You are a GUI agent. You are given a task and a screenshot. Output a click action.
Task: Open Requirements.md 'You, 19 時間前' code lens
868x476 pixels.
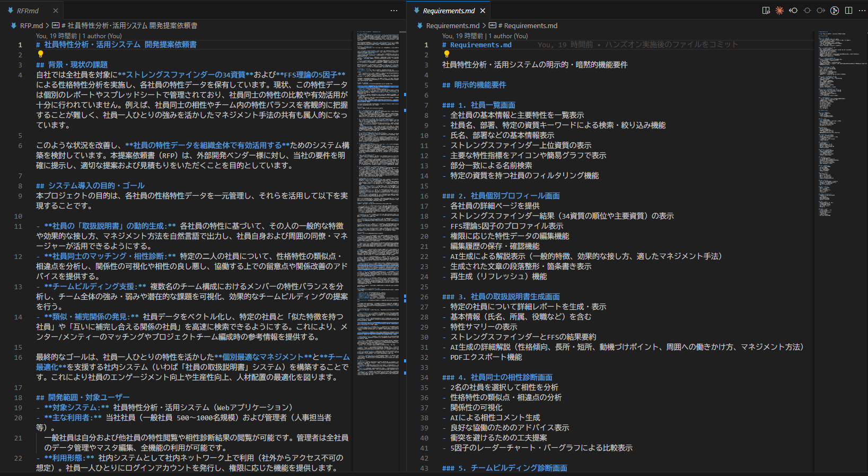[x=463, y=36]
